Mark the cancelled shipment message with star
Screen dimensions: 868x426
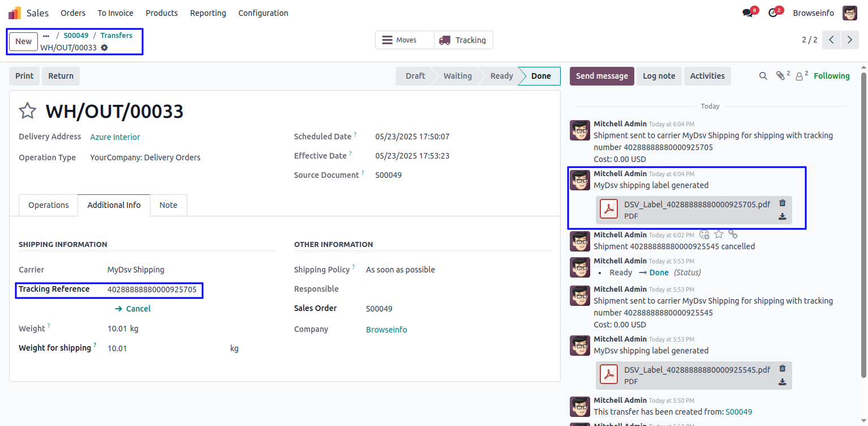coord(719,235)
